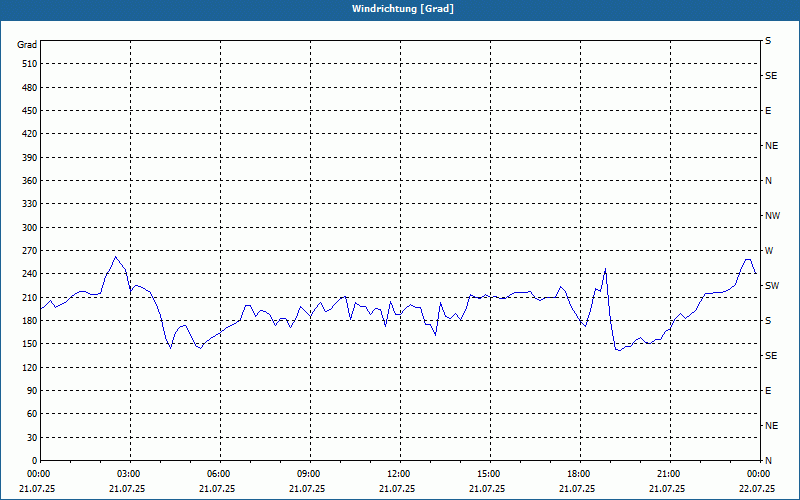Viewport: 800px width, 500px height.
Task: Select the 09:00 time label
Action: pyautogui.click(x=310, y=474)
